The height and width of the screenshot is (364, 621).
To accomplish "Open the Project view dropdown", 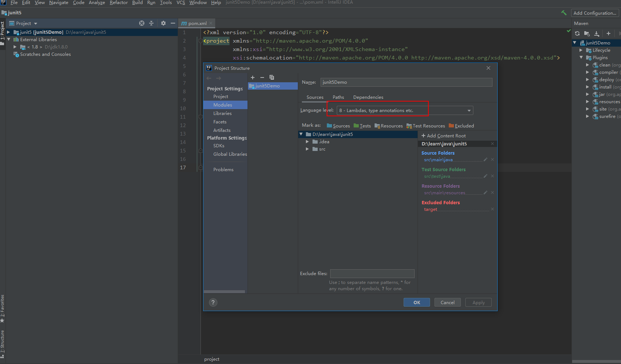I will point(24,23).
